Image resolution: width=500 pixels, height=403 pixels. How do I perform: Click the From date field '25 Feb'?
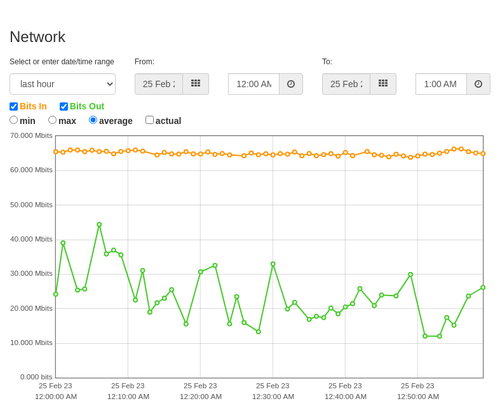tap(159, 84)
